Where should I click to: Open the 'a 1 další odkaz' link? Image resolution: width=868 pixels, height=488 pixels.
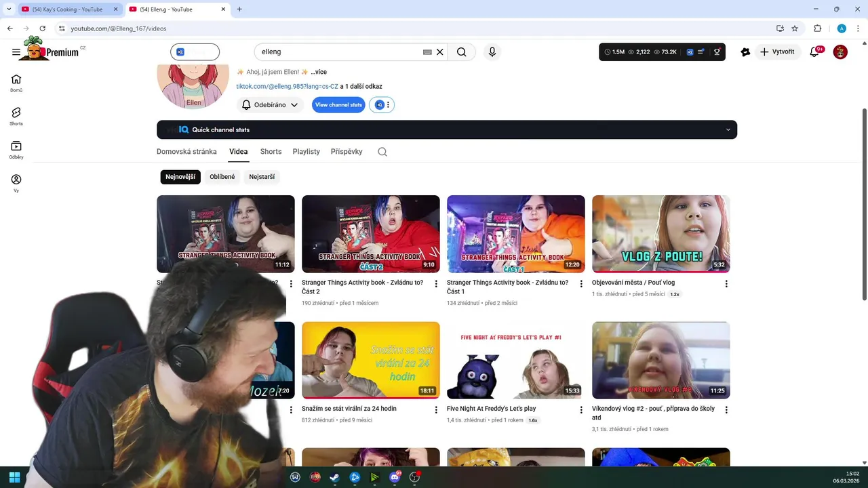[361, 87]
